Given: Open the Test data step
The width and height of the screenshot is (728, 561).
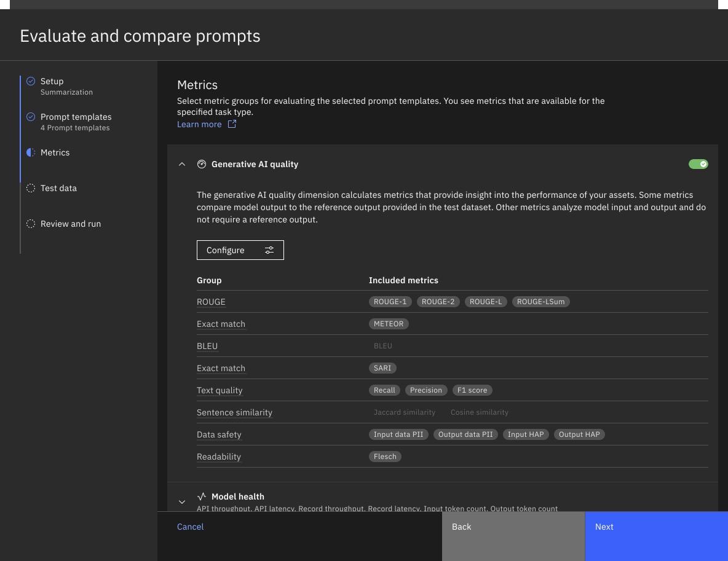Looking at the screenshot, I should pyautogui.click(x=58, y=188).
